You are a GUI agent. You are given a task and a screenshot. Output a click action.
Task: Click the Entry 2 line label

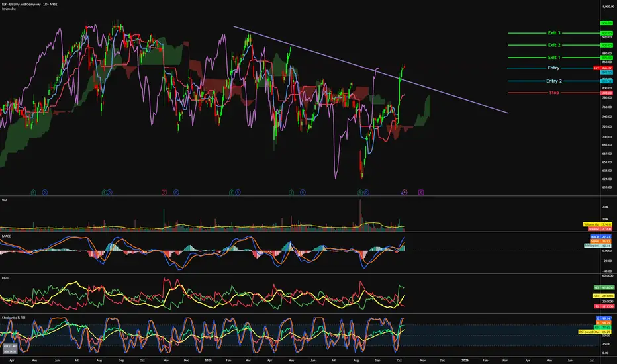(x=553, y=81)
